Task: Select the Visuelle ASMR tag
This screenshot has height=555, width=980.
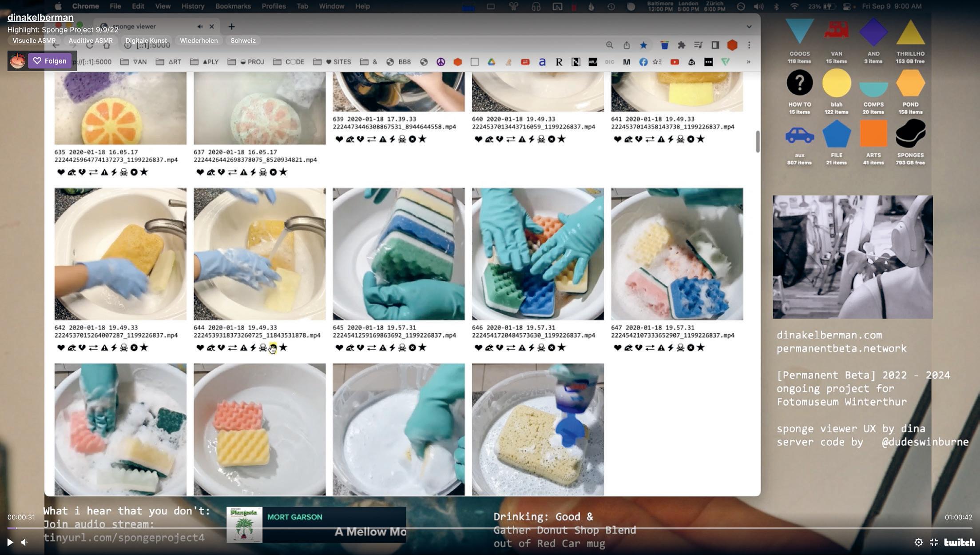Action: [x=34, y=40]
